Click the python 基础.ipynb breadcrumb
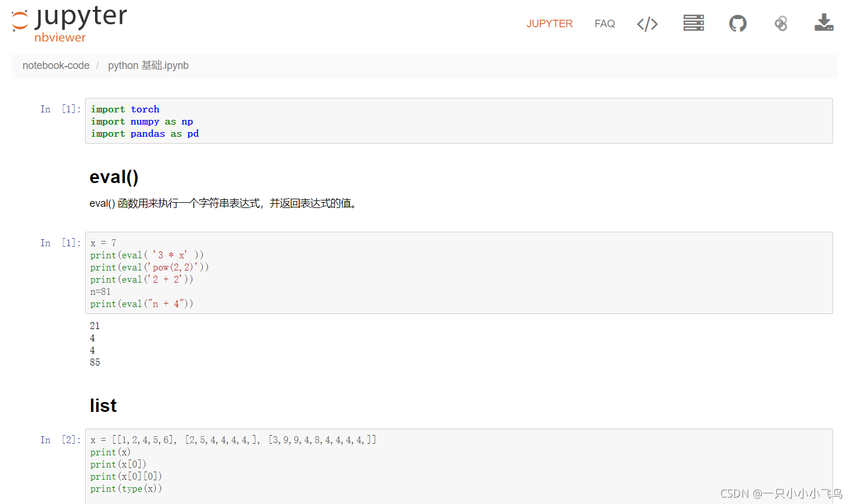The height and width of the screenshot is (504, 851). click(x=148, y=65)
